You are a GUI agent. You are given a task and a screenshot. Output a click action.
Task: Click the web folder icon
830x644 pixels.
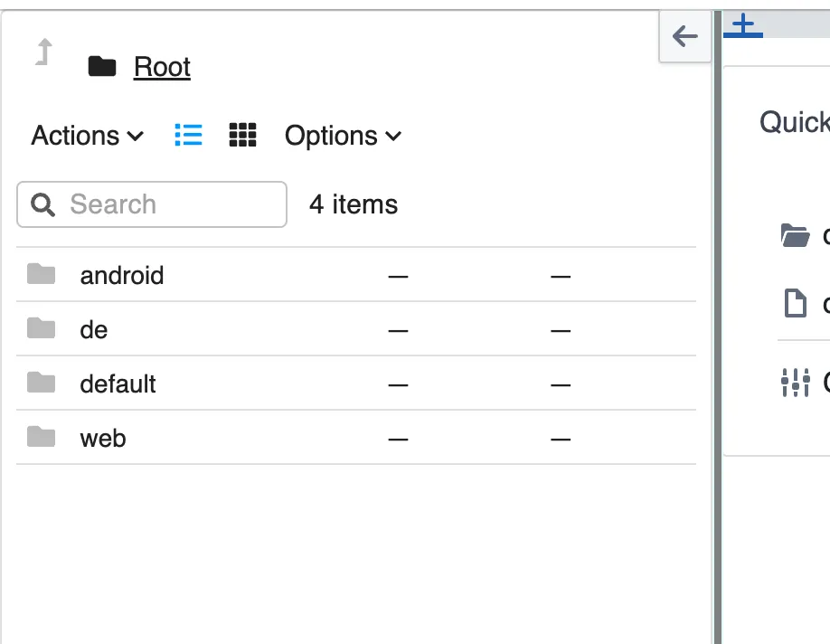pos(42,436)
